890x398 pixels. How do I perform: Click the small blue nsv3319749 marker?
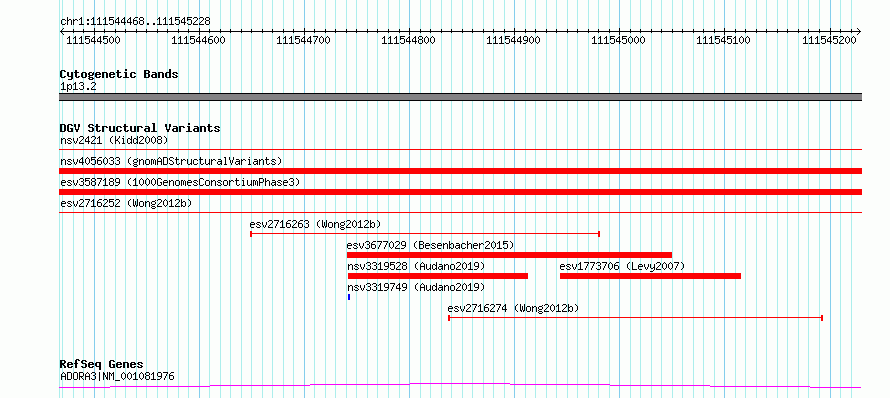click(x=349, y=297)
